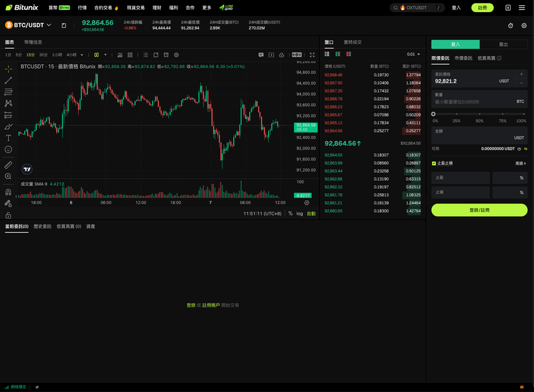Show bids-only order book view
Screen dimensions: 534x392
tap(338, 54)
